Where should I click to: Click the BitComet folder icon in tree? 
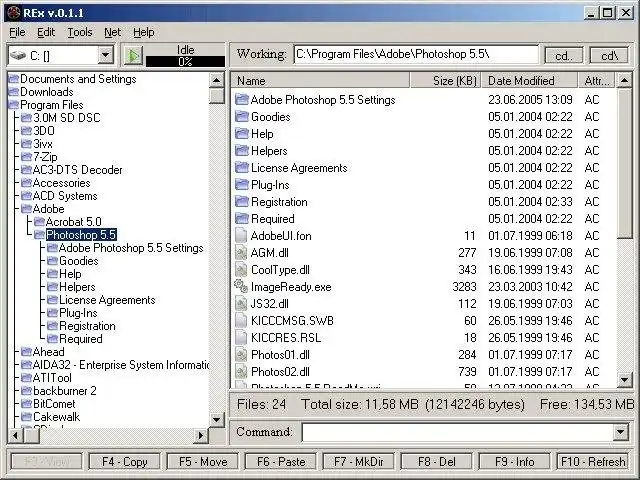27,404
